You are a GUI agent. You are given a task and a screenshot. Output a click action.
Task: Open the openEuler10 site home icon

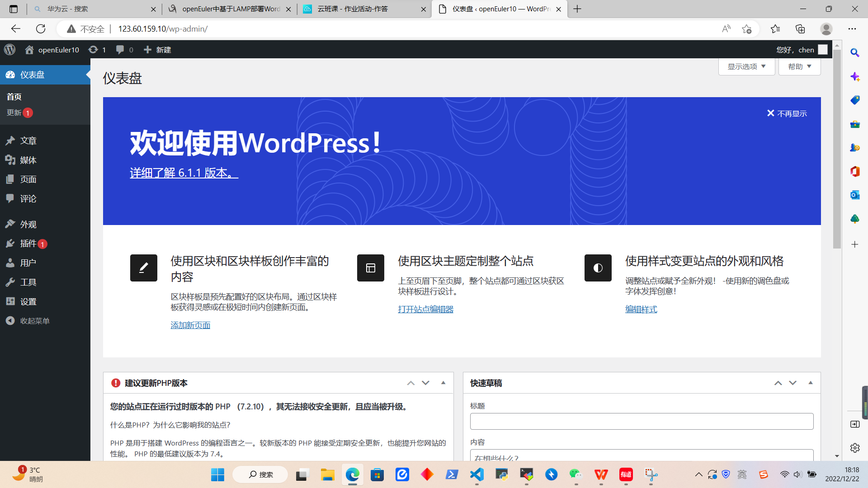pos(29,50)
